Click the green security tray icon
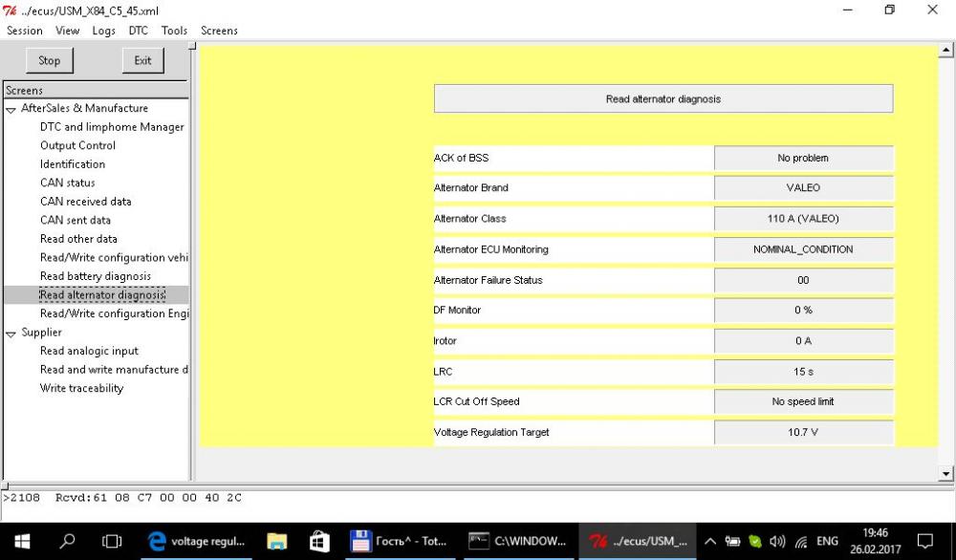This screenshot has width=956, height=560. [755, 541]
